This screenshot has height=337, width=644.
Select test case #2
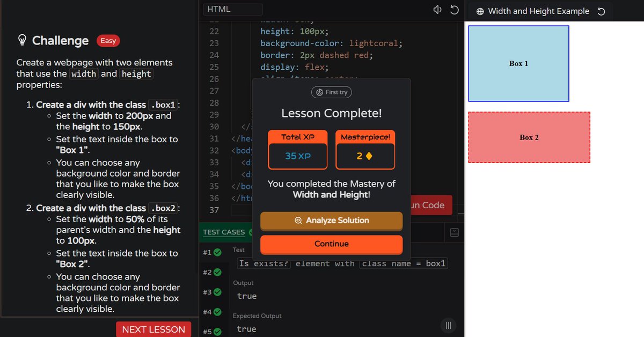pos(213,272)
